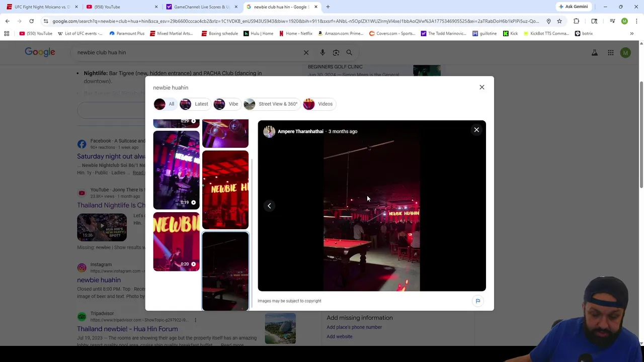This screenshot has height=362, width=644.
Task: Click the page vertical scrollbar
Action: 641,135
